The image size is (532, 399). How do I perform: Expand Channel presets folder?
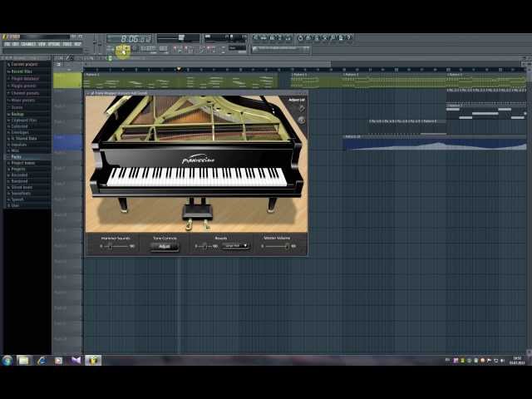point(25,93)
